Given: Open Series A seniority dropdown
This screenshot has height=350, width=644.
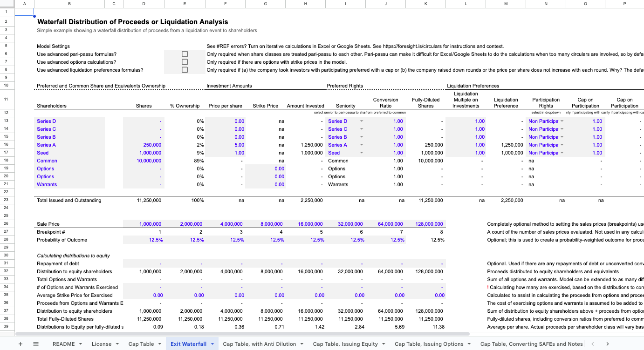Looking at the screenshot, I should click(x=362, y=145).
